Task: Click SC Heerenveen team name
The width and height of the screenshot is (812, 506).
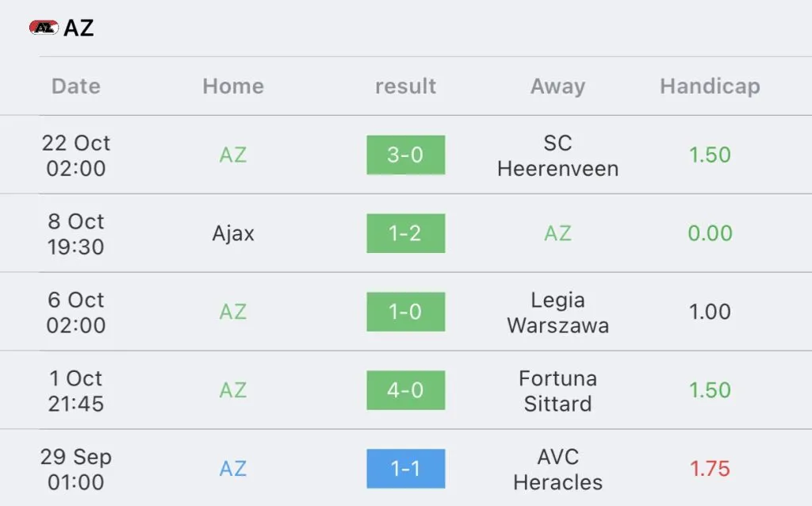Action: pyautogui.click(x=557, y=155)
